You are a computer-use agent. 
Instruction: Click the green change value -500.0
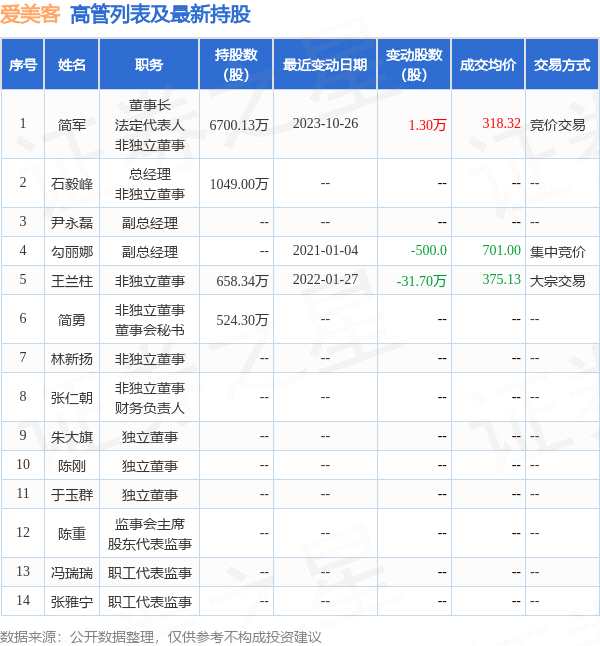(429, 250)
